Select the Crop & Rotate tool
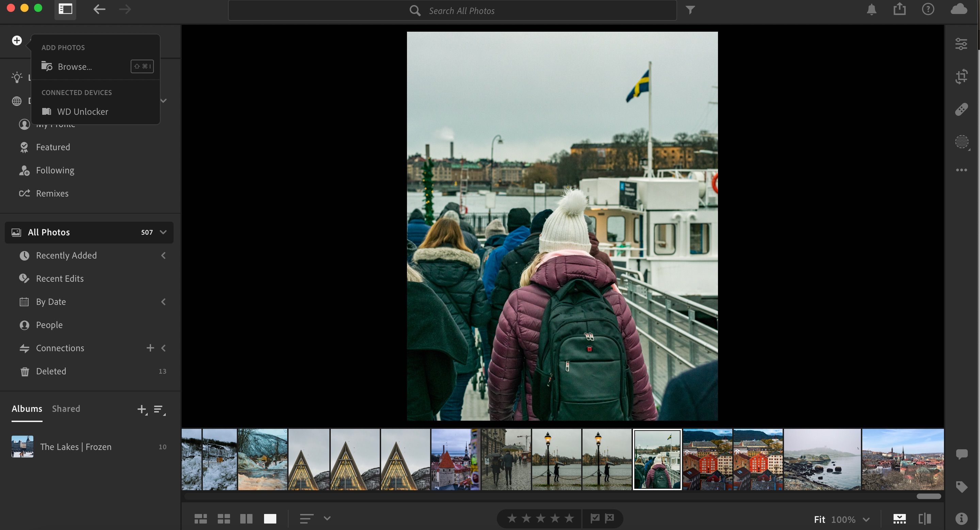980x530 pixels. 962,76
